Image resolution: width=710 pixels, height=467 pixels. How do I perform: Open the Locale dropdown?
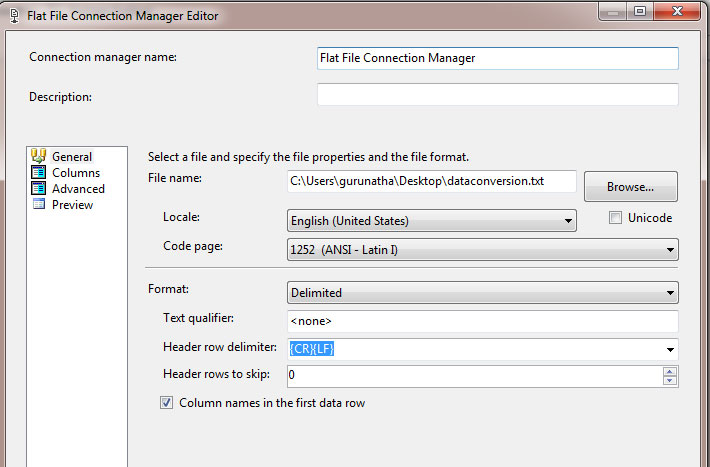tap(432, 221)
